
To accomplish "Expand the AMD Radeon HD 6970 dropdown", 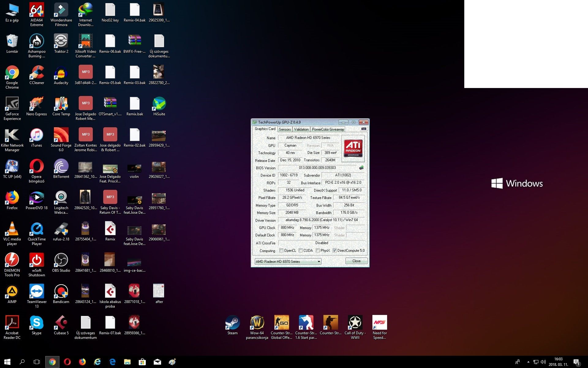I will (x=319, y=262).
